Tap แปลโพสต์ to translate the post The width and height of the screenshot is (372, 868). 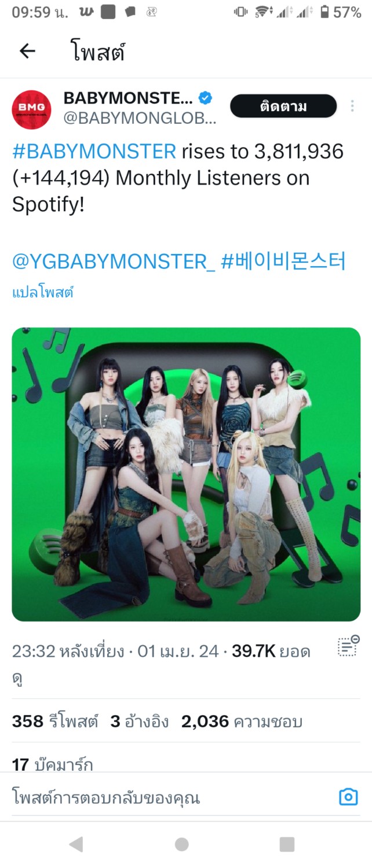tap(43, 293)
